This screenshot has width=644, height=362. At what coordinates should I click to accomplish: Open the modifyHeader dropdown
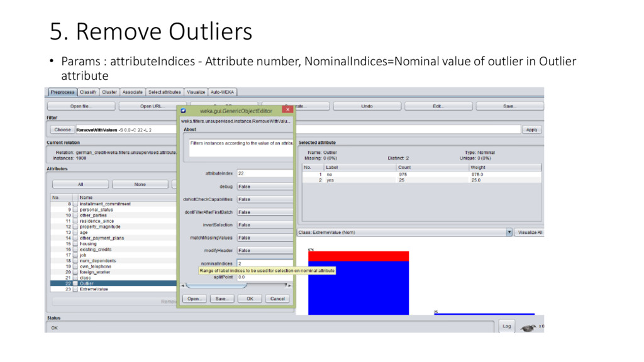(265, 250)
